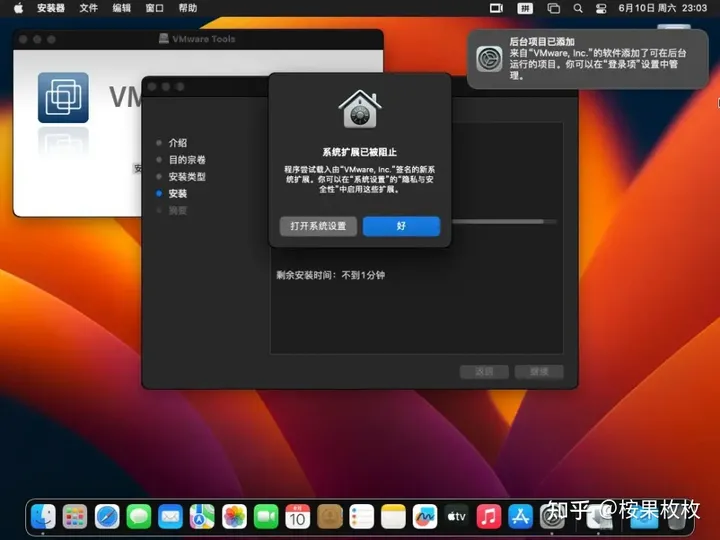Switch the Pinyin input method icon
Image resolution: width=720 pixels, height=540 pixels.
[x=525, y=8]
